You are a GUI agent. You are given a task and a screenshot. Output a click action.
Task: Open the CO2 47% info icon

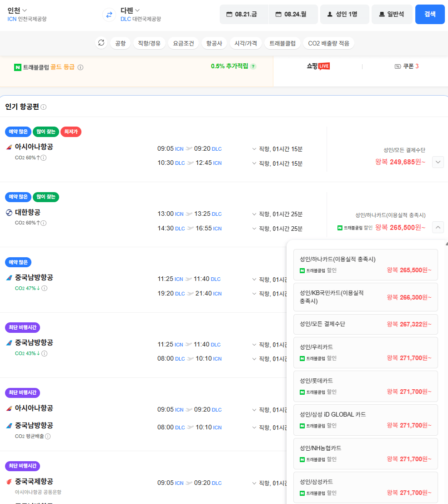click(45, 288)
